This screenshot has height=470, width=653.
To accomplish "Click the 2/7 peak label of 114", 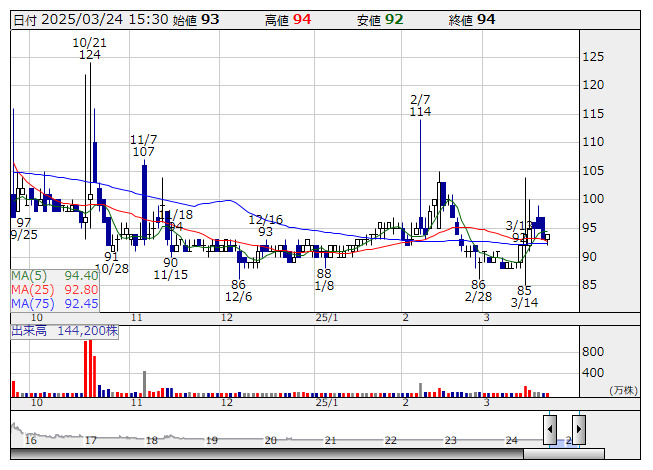I will (420, 113).
